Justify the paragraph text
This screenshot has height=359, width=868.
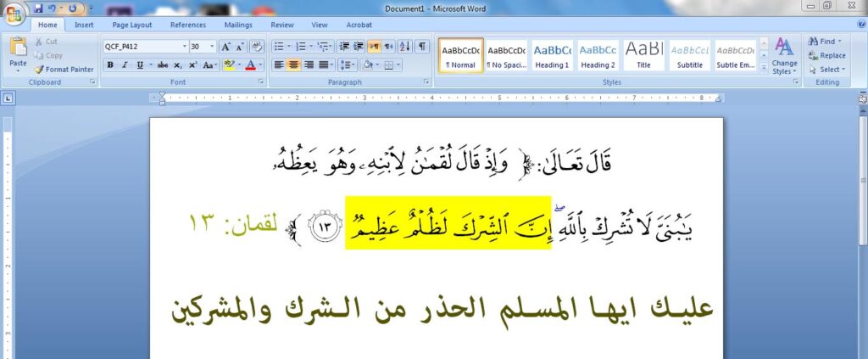click(323, 65)
